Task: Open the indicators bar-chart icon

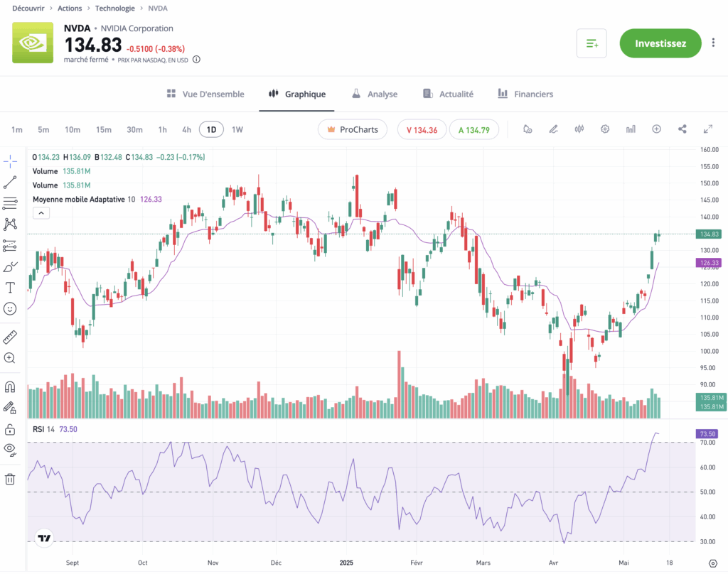Action: point(631,129)
